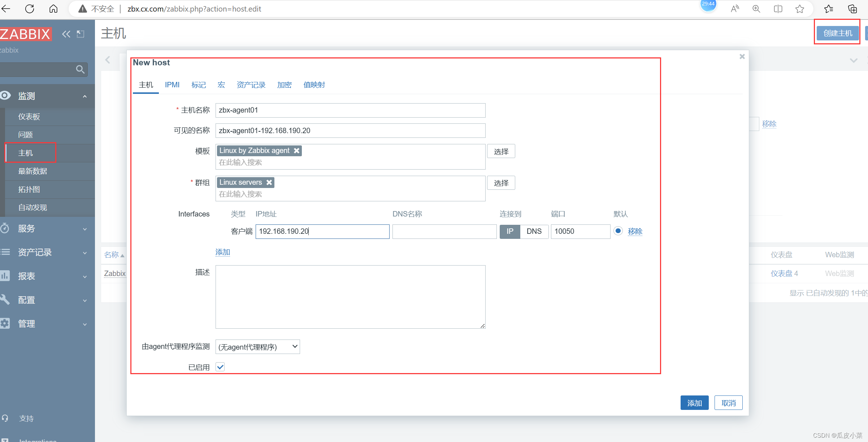This screenshot has height=442, width=868.
Task: Switch interface connection to DNS
Action: click(534, 231)
